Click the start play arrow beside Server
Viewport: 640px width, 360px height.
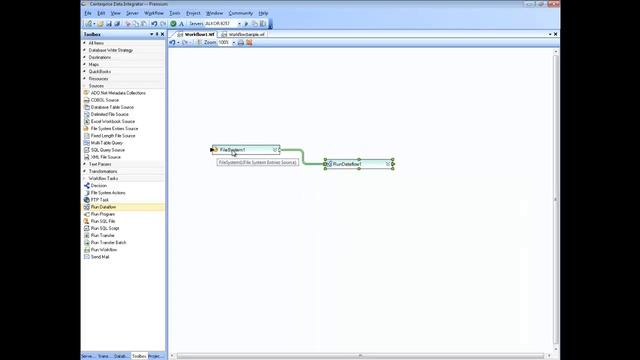pyautogui.click(x=246, y=24)
